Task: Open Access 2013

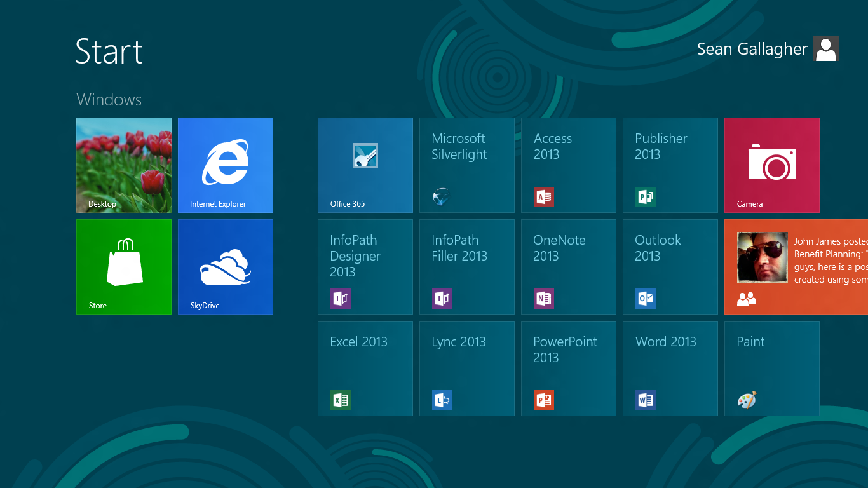Action: click(x=568, y=165)
